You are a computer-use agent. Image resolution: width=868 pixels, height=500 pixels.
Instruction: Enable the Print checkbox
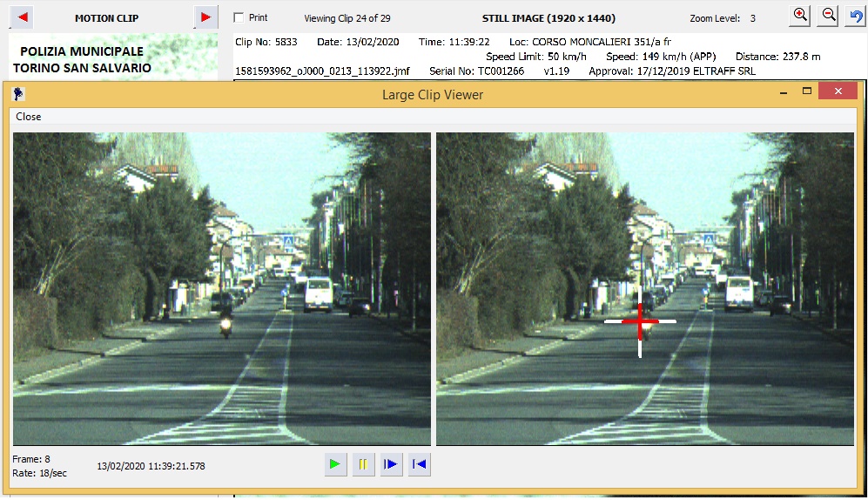tap(239, 17)
